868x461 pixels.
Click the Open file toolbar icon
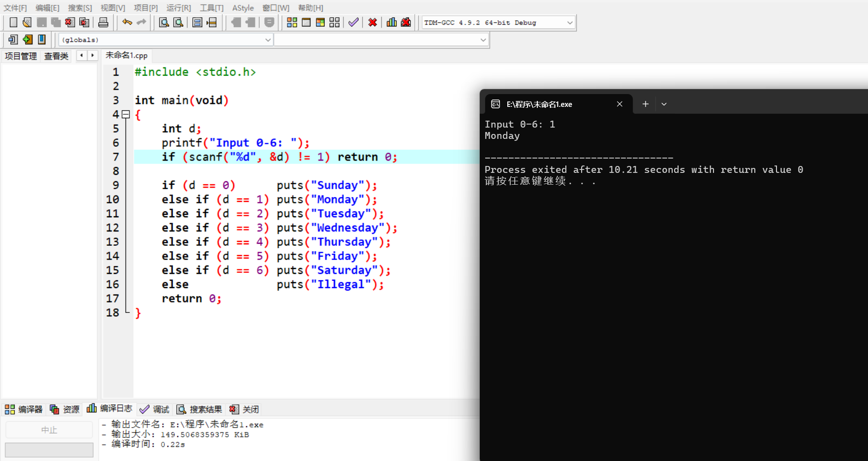[27, 22]
